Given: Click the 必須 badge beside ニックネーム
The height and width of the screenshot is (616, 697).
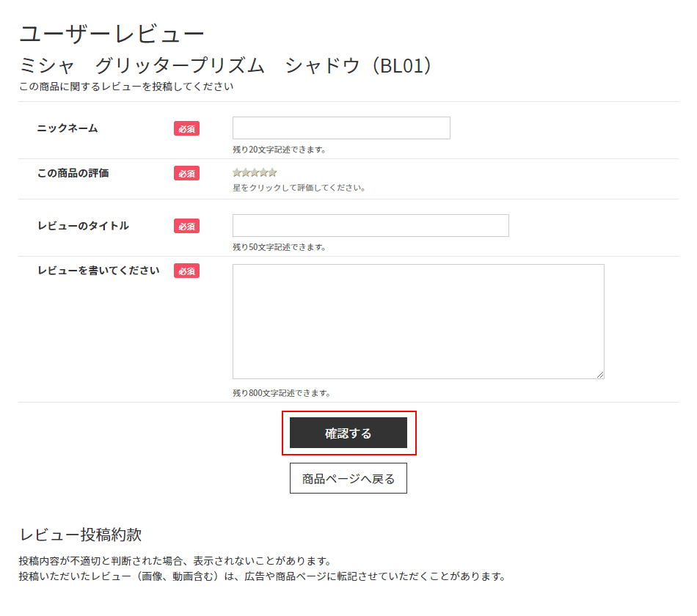Looking at the screenshot, I should coord(186,128).
